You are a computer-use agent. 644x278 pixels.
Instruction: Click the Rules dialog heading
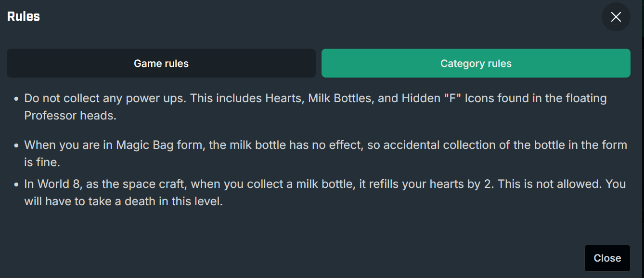(24, 16)
